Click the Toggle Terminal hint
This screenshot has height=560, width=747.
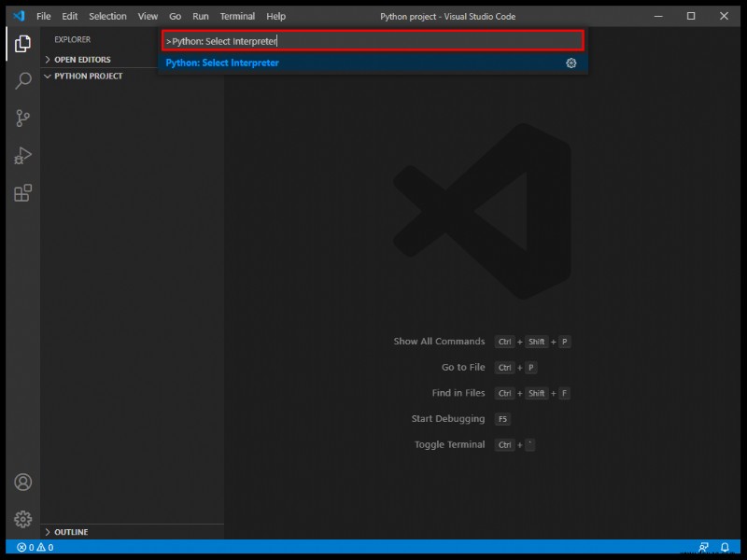click(x=450, y=444)
